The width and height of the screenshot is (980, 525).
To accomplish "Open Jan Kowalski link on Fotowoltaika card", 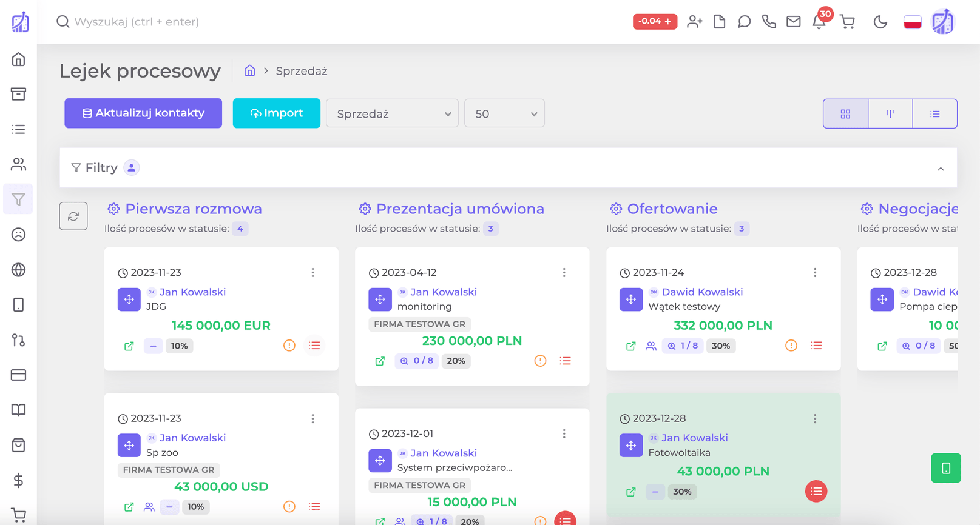I will click(695, 438).
